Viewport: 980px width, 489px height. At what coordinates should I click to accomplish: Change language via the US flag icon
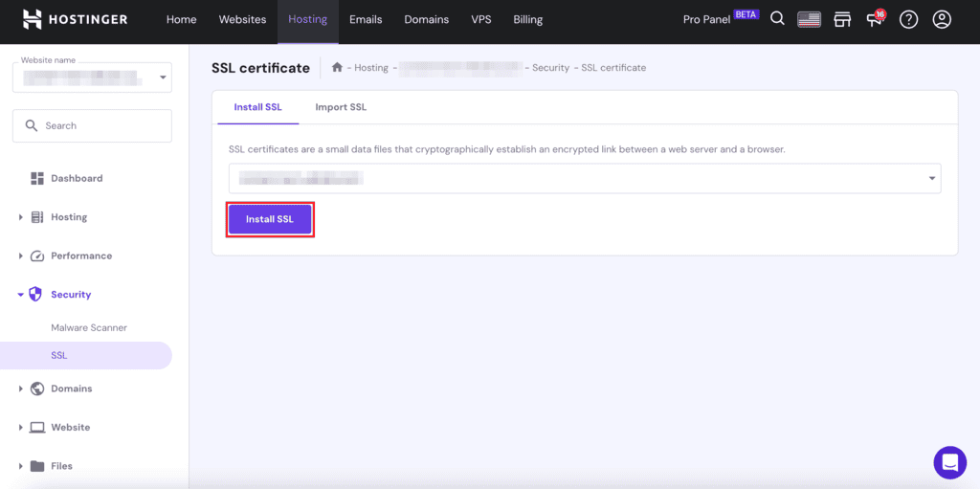[x=810, y=19]
